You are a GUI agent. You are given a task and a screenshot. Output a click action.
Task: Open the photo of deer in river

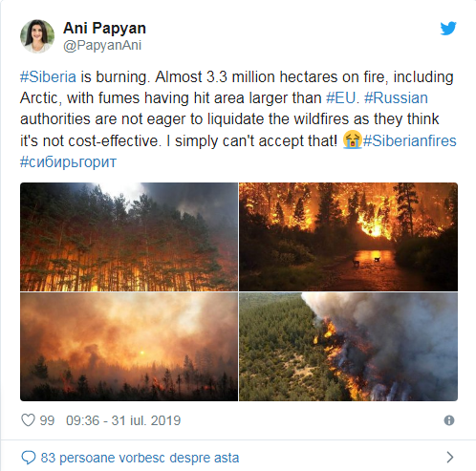pyautogui.click(x=348, y=237)
